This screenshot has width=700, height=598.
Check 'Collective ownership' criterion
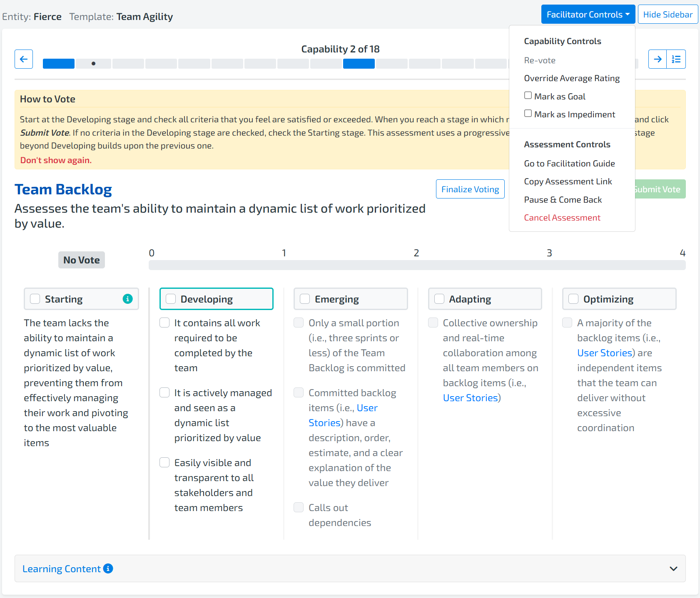433,323
